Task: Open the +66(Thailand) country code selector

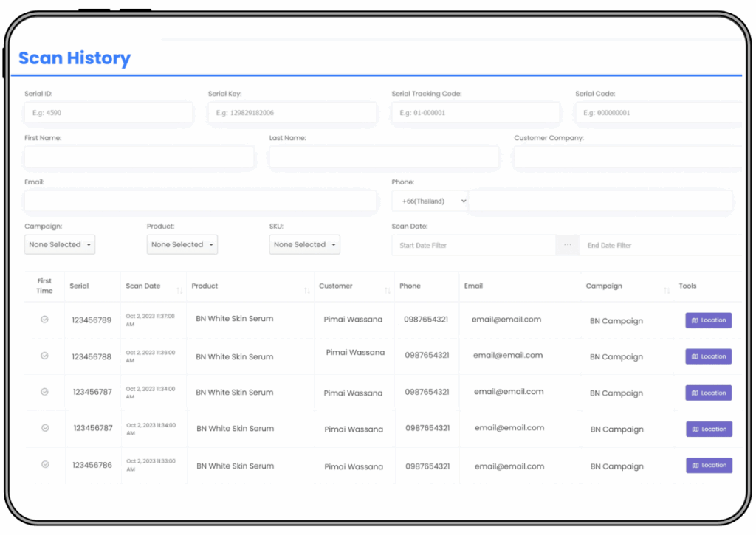Action: click(x=430, y=201)
